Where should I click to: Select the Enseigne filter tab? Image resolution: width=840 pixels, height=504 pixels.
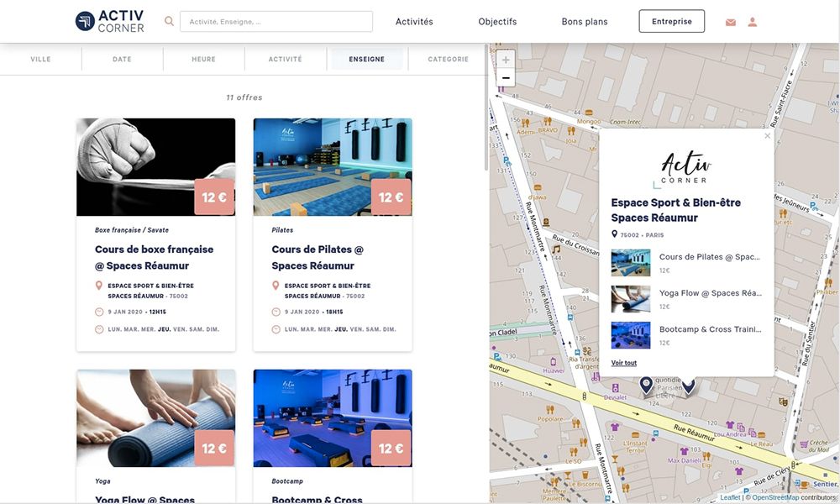pos(366,60)
